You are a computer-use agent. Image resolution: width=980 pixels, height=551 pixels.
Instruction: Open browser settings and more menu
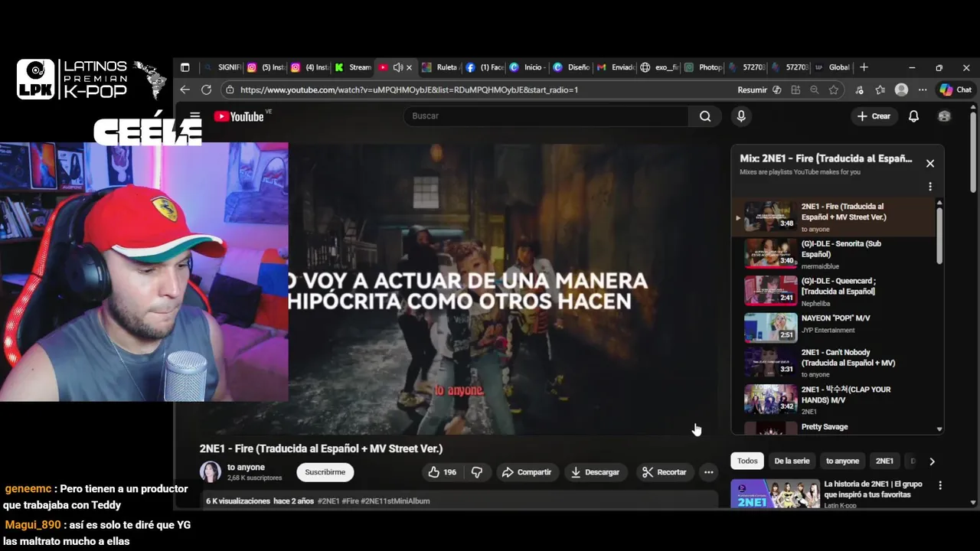click(x=923, y=90)
